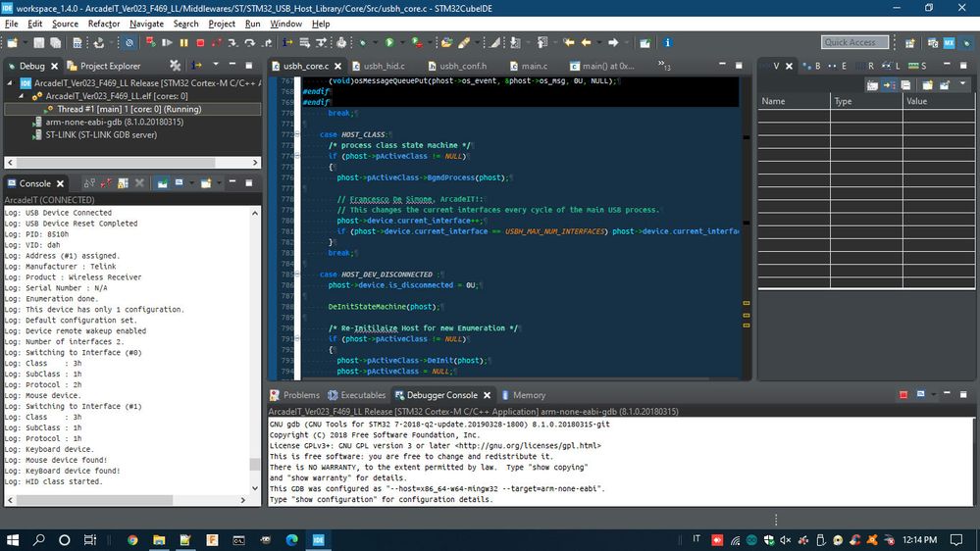Click the Back navigation arrow
Viewport: 980px width, 551px height.
coord(586,42)
